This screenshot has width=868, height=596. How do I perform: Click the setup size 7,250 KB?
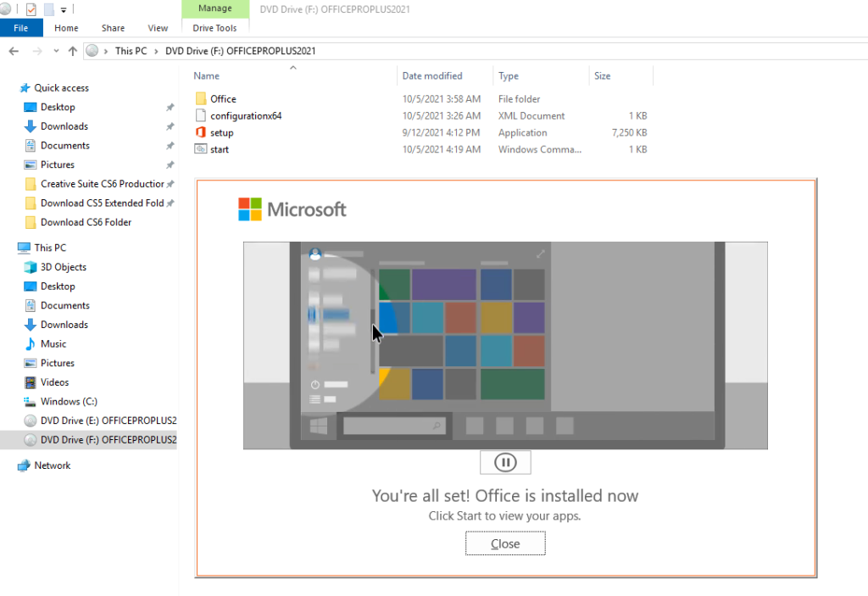coord(629,132)
